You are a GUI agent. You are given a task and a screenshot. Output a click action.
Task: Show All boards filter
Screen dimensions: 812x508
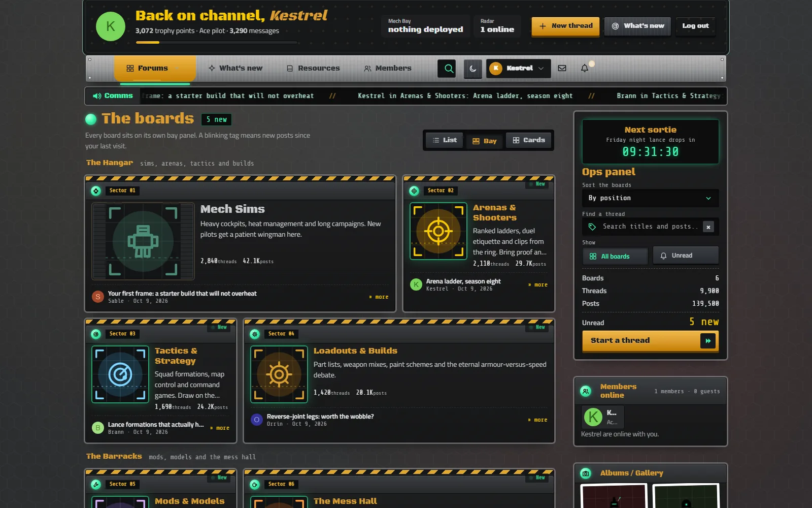pyautogui.click(x=615, y=256)
